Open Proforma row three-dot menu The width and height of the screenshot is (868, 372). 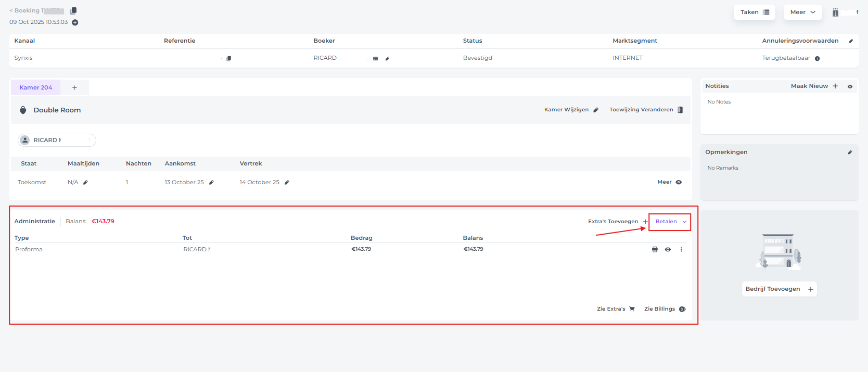point(681,250)
